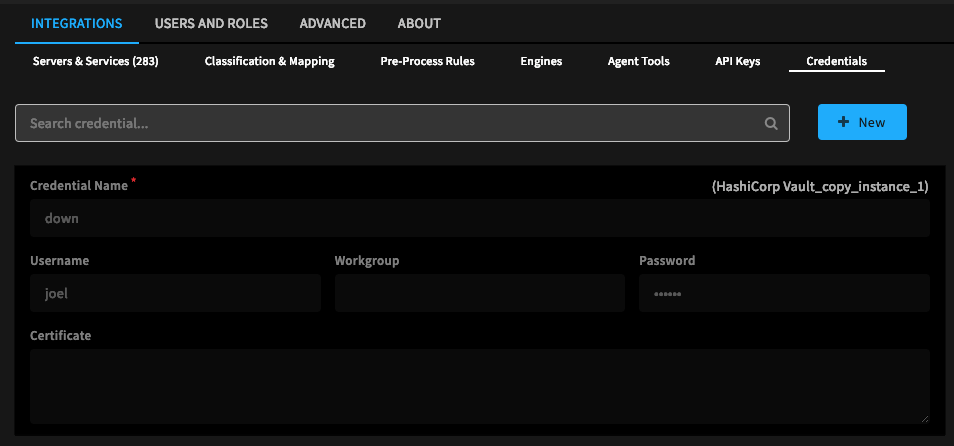Open Classification & Mapping subtab
Viewport: 954px width, 446px height.
[x=269, y=61]
